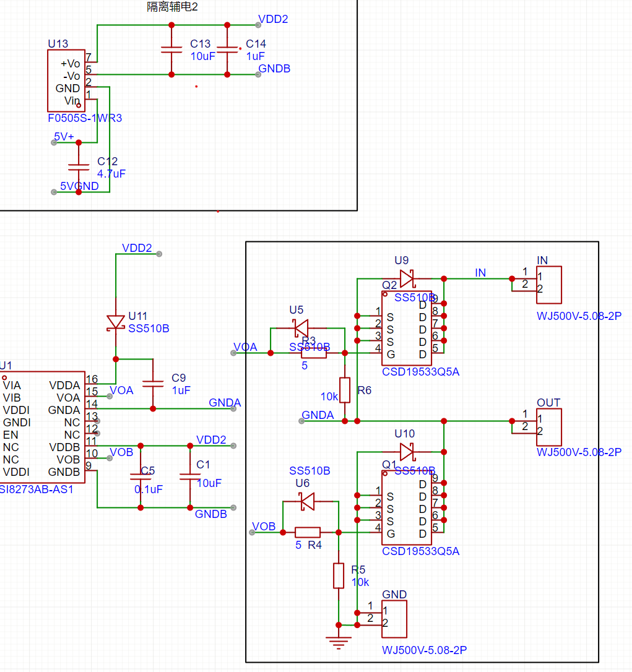This screenshot has width=632, height=672.
Task: Select the U10 diode symbol
Action: 407,452
